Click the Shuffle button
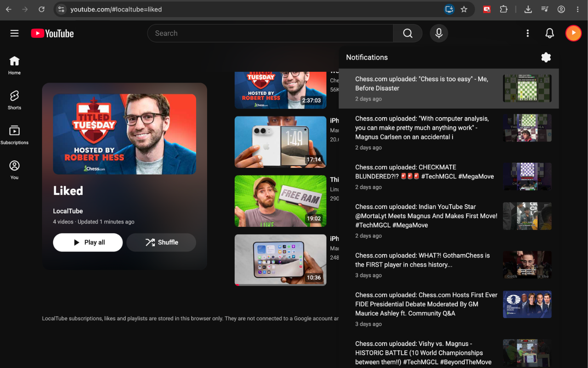 coord(161,242)
